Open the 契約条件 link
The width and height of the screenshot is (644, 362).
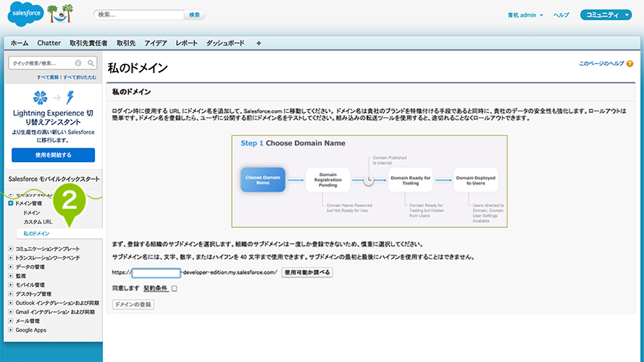pyautogui.click(x=155, y=289)
